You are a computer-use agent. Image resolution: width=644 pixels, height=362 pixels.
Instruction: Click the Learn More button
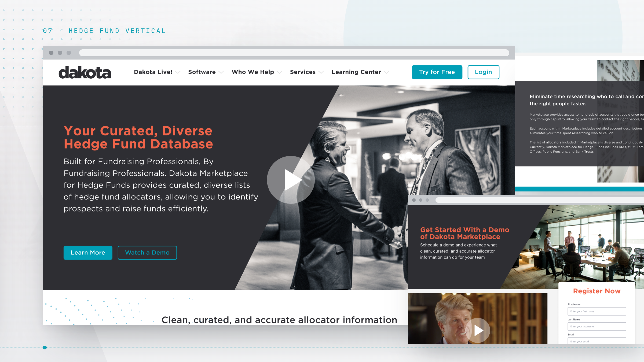click(x=88, y=253)
